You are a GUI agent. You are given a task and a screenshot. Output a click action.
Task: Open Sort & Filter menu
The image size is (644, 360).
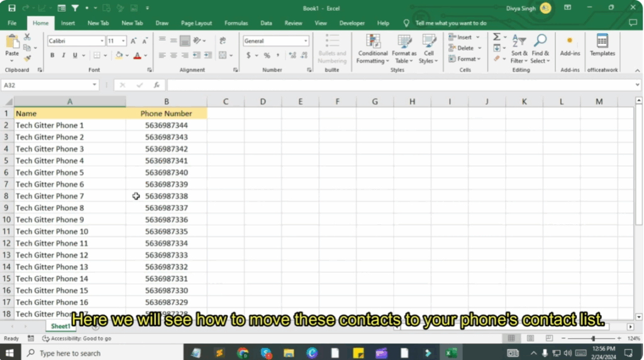(x=519, y=49)
